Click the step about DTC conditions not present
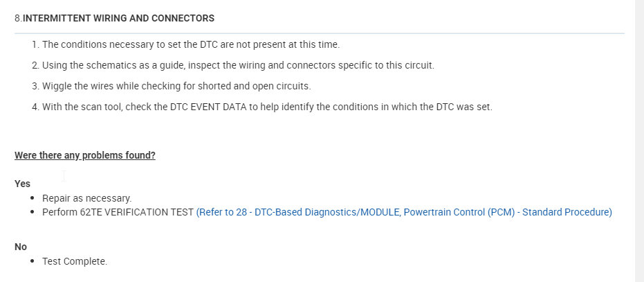This screenshot has height=282, width=644. [191, 44]
